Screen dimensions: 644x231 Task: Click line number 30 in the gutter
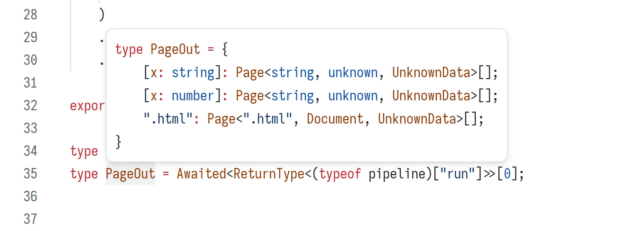(x=30, y=60)
